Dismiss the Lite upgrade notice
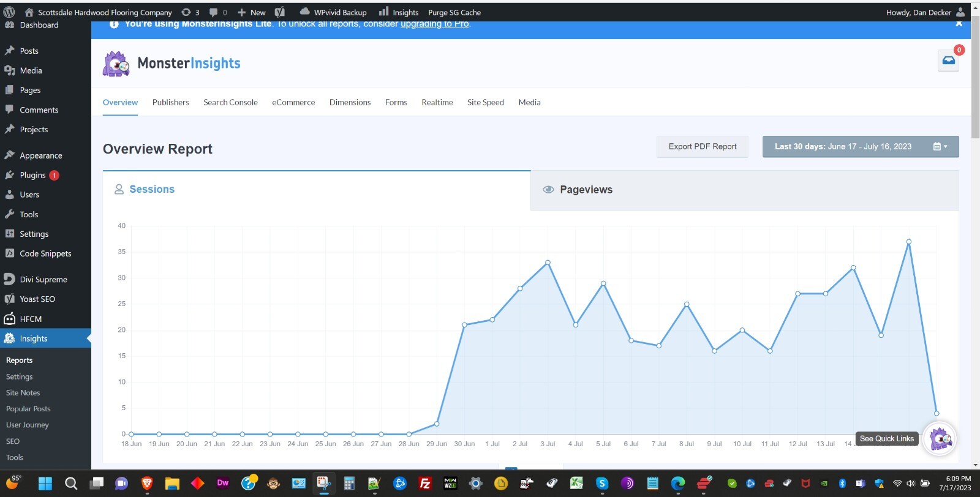This screenshot has height=497, width=980. (x=959, y=24)
